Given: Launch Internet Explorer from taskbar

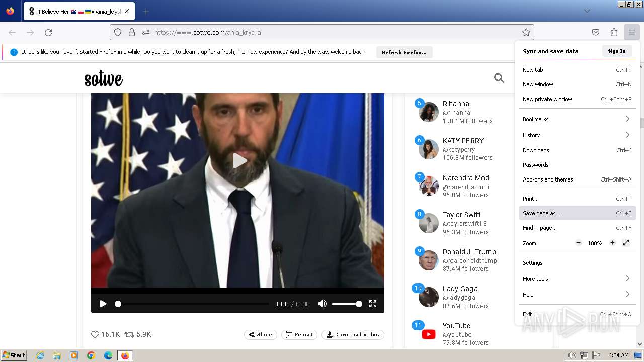Looking at the screenshot, I should [x=40, y=355].
